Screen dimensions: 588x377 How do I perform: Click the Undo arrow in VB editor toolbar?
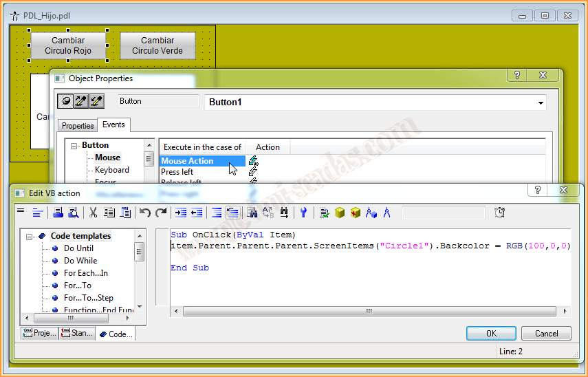point(144,213)
